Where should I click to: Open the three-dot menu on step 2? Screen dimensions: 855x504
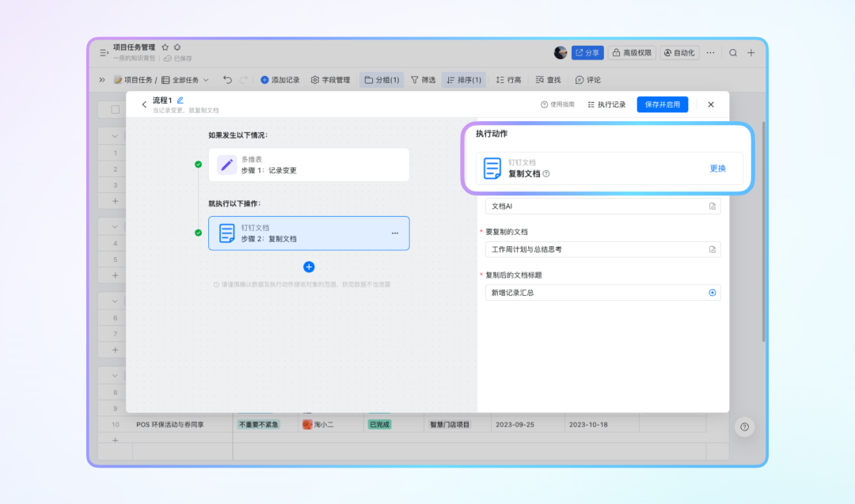coord(394,233)
